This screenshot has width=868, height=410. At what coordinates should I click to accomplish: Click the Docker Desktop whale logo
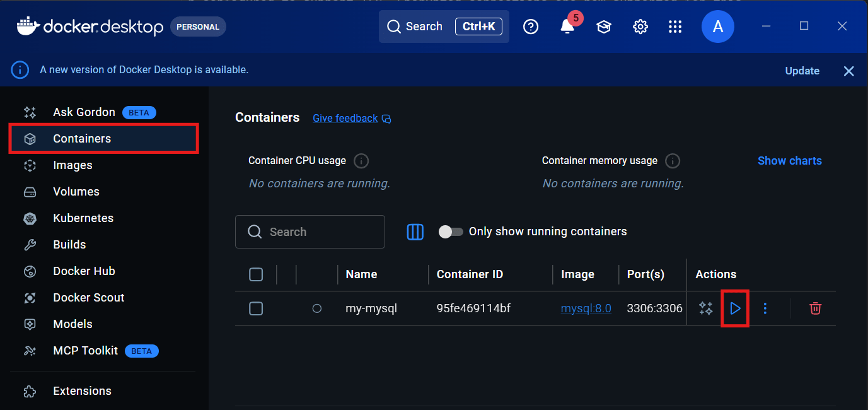point(27,26)
